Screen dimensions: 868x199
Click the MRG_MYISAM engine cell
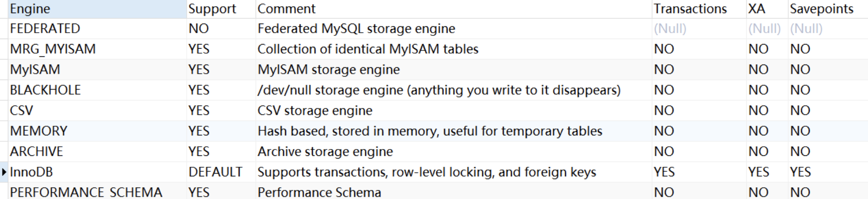97,49
